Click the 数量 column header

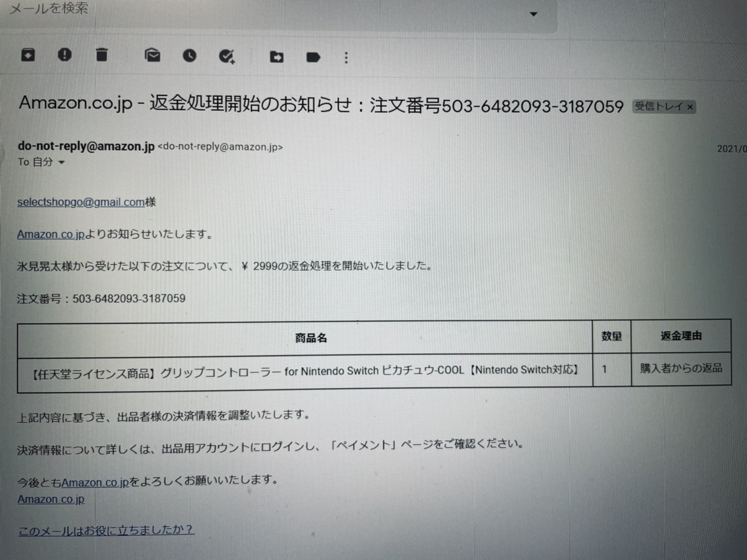tap(612, 337)
